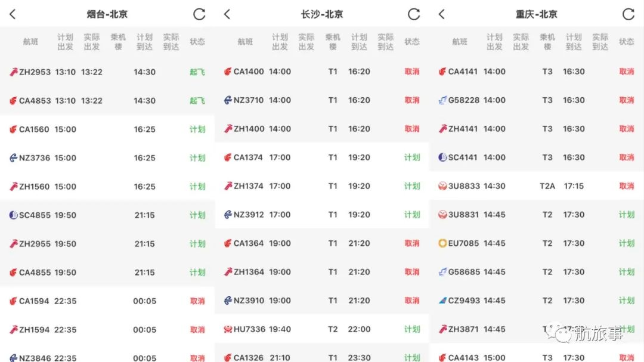
Task: Open flight CZ9493 in 重庆-北京 list
Action: pyautogui.click(x=464, y=301)
